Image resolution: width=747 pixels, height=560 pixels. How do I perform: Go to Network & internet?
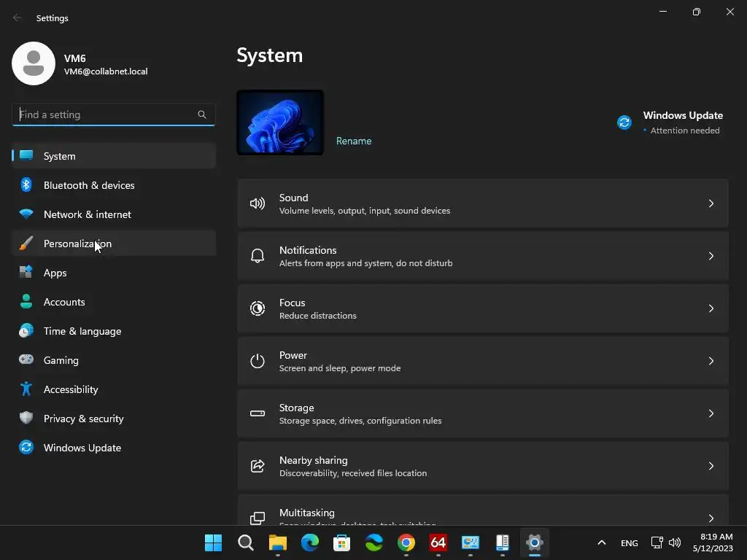114,214
